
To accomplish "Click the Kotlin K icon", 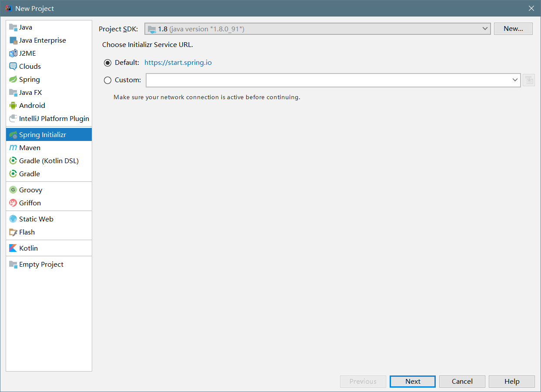I will (x=13, y=248).
